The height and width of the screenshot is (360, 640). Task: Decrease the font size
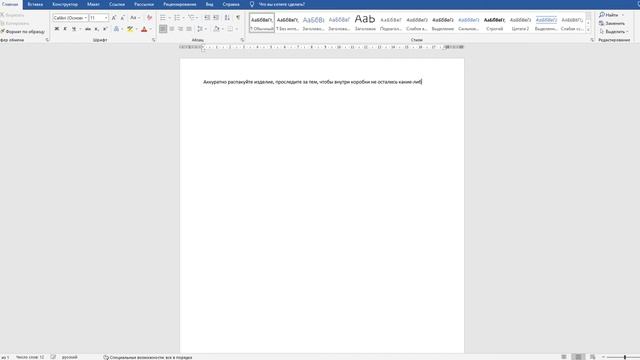point(123,18)
